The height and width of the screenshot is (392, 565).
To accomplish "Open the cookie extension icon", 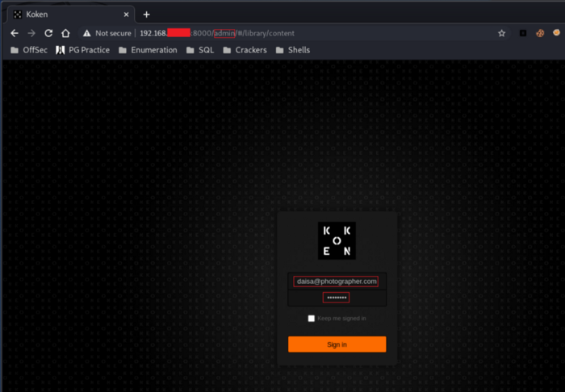I will tap(539, 33).
